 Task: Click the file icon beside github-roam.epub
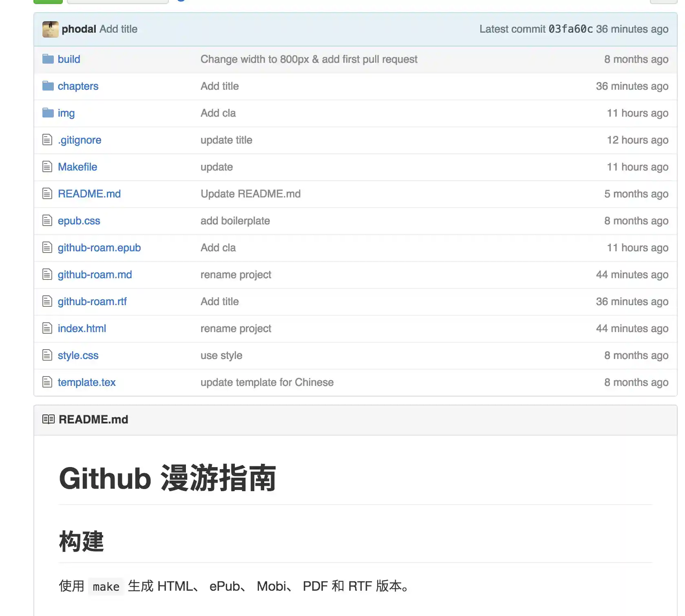(47, 247)
